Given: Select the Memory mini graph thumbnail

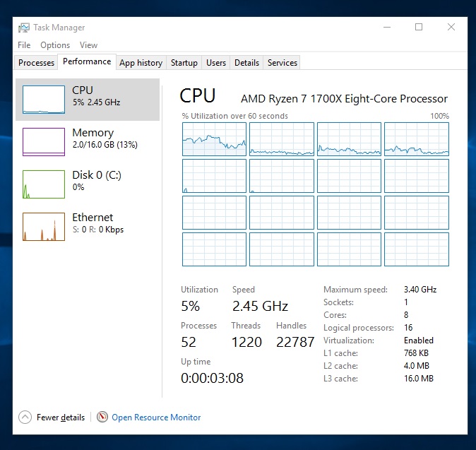Looking at the screenshot, I should coord(44,142).
